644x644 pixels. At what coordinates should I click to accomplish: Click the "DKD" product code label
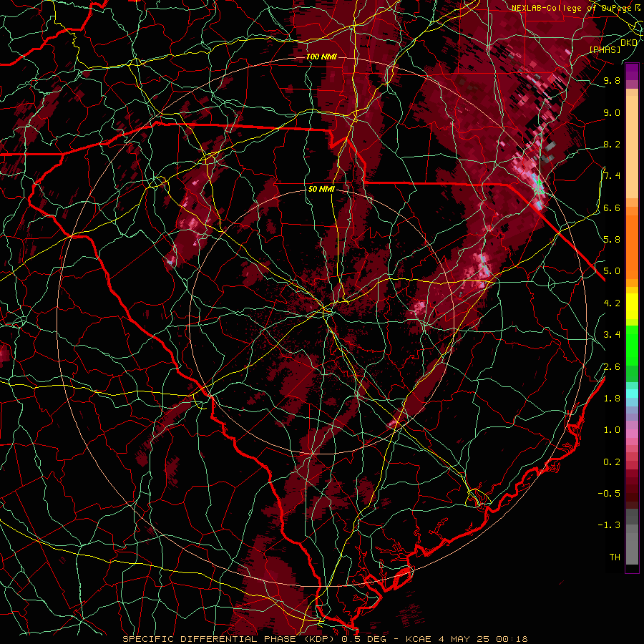click(628, 43)
